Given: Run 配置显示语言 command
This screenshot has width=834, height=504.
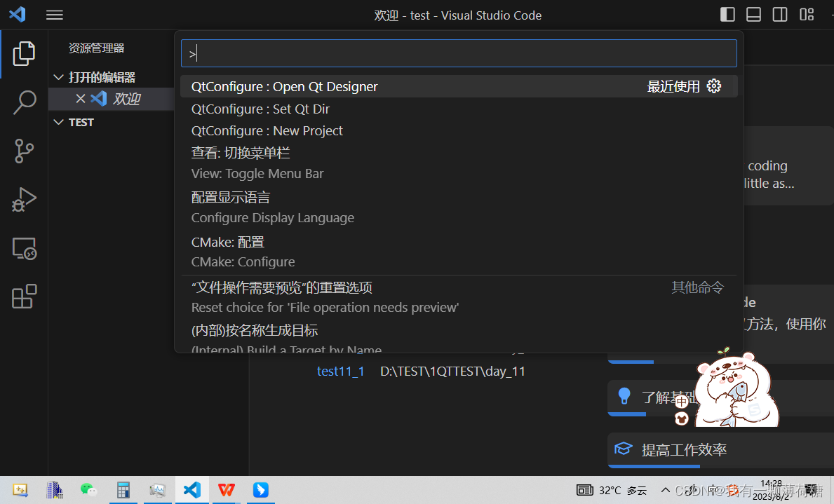Looking at the screenshot, I should [x=459, y=207].
